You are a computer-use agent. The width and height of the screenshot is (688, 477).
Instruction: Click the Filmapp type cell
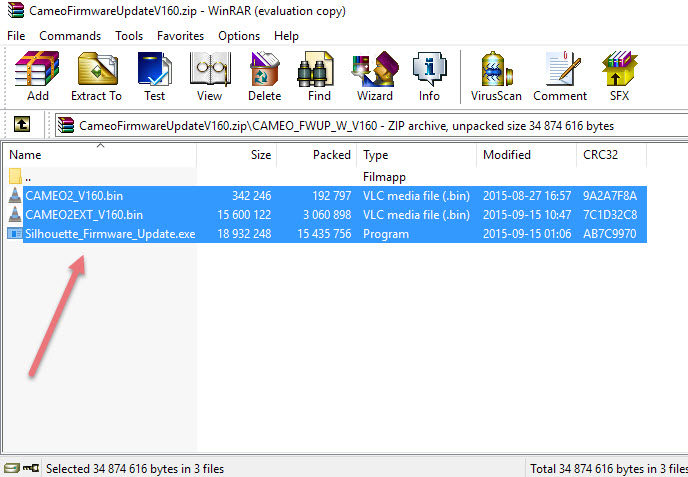point(384,177)
